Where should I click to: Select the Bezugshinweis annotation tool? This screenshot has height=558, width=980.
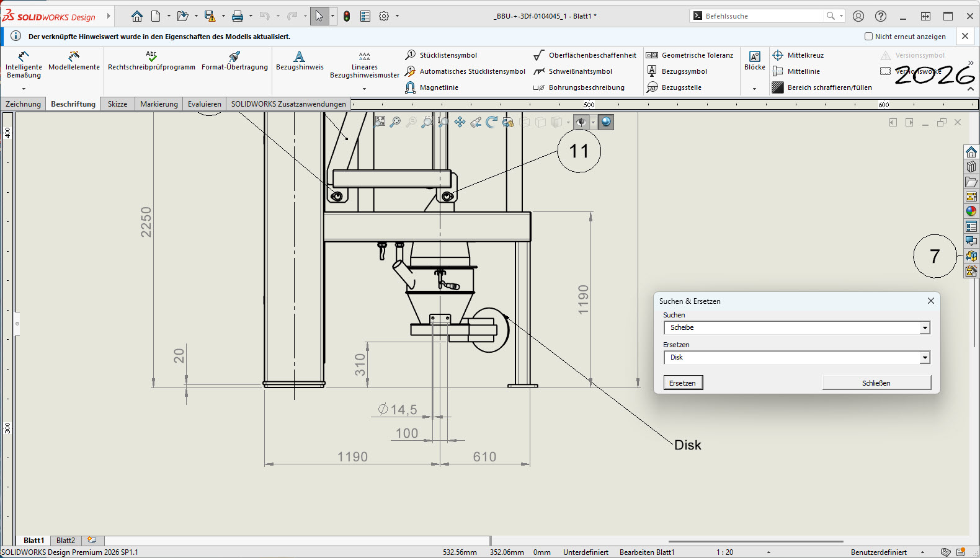click(300, 61)
